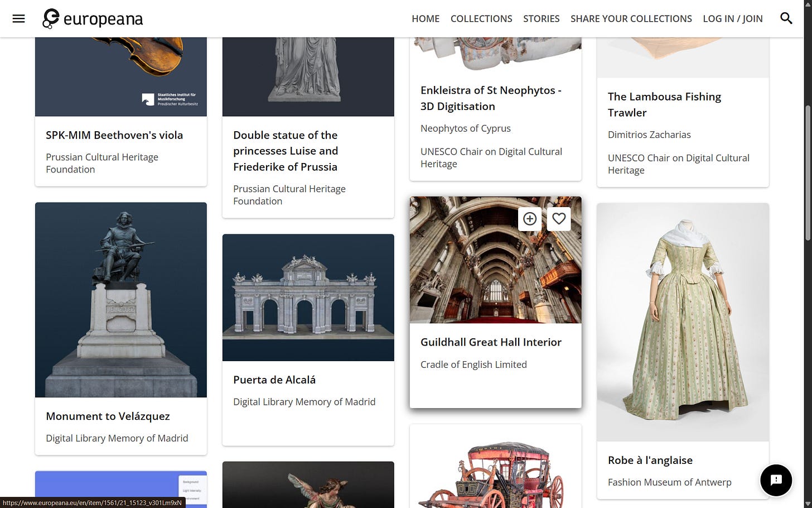Click LOG IN / JOIN
Image resolution: width=812 pixels, height=508 pixels.
click(732, 18)
